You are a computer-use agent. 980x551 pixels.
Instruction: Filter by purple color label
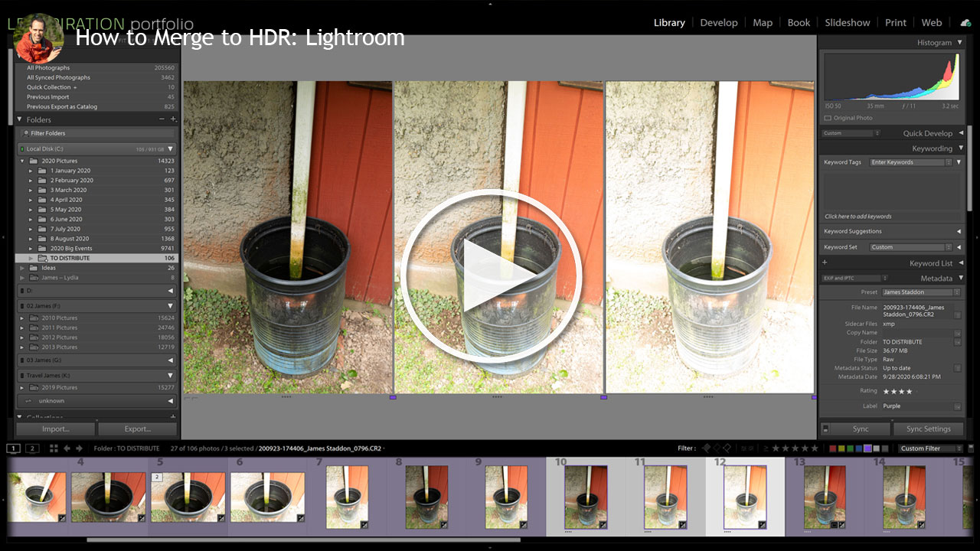868,448
